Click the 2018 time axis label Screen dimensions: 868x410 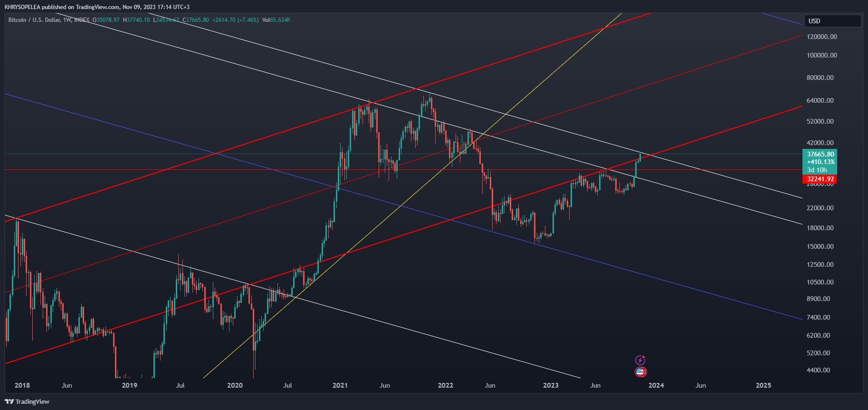[22, 385]
